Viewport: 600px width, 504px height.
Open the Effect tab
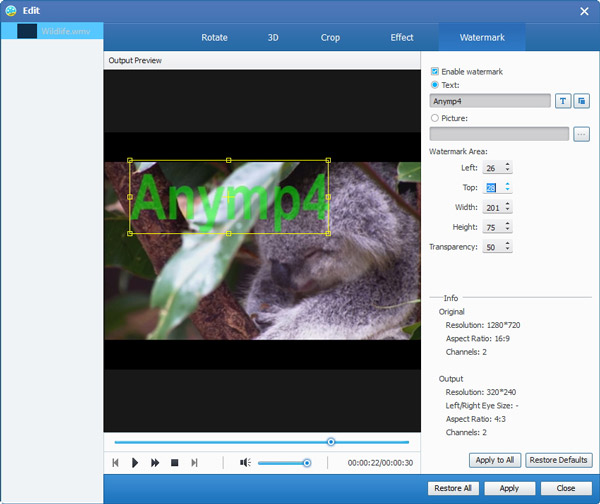[402, 38]
